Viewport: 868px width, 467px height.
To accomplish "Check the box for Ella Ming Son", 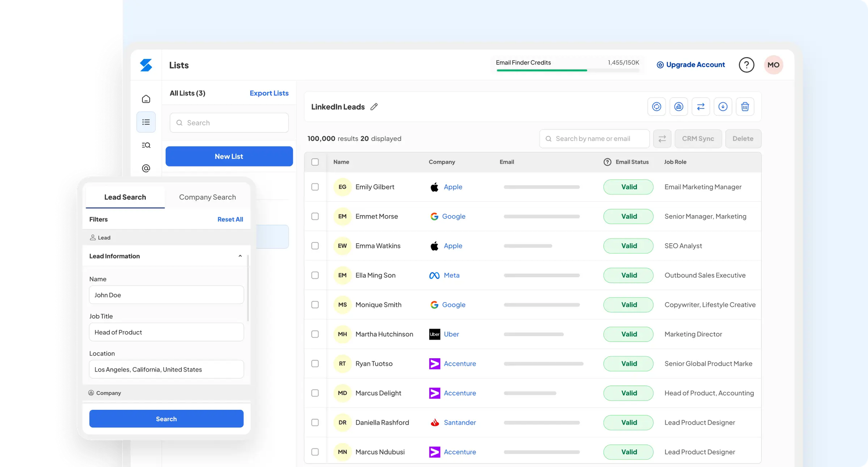I will (x=315, y=275).
